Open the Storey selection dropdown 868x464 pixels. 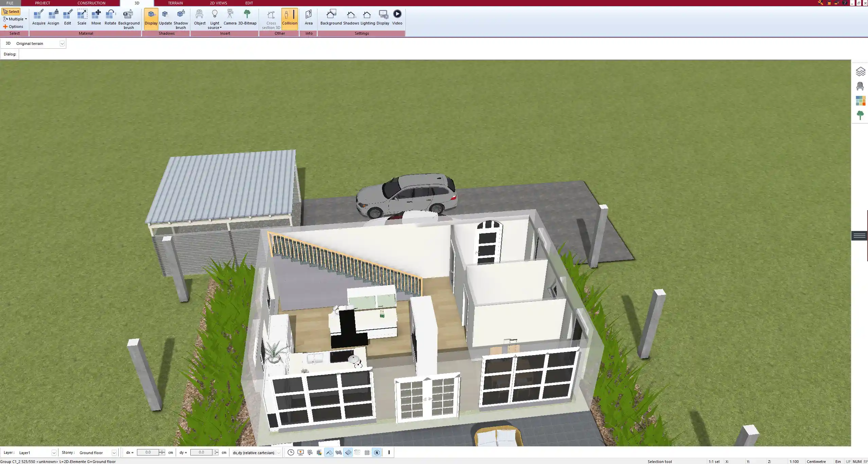[114, 452]
